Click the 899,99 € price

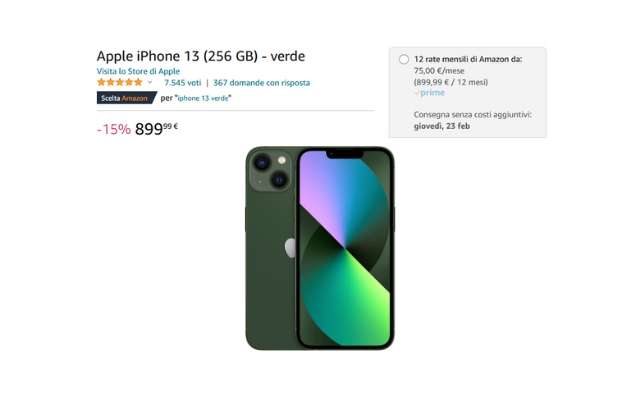[x=156, y=129]
